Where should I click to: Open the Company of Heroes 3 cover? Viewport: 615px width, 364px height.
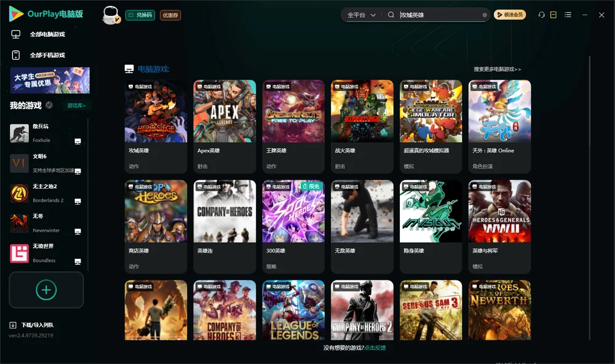(224, 310)
